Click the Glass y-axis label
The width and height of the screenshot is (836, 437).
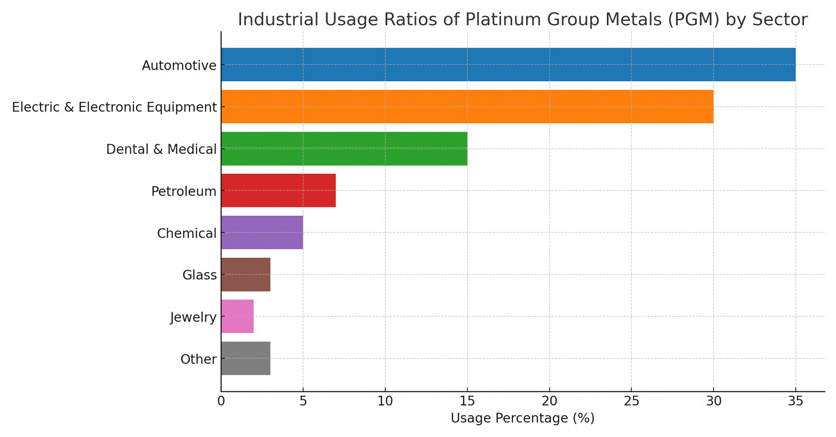tap(199, 276)
